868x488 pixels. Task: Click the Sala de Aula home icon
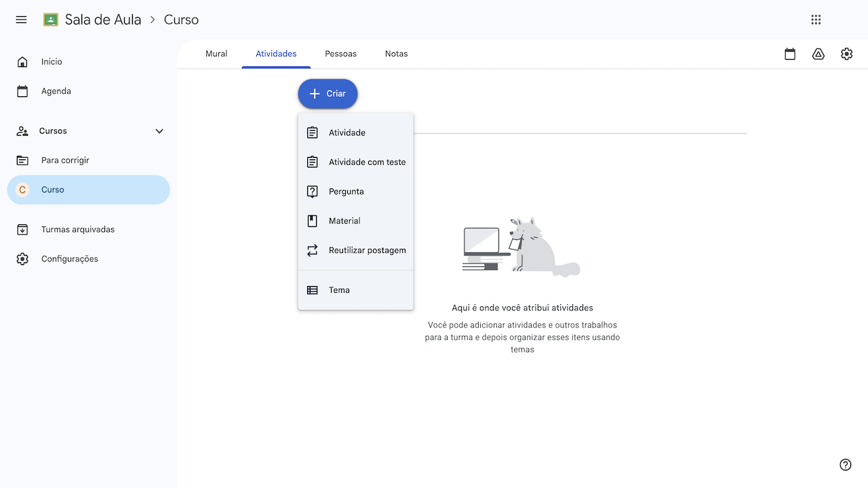click(50, 19)
